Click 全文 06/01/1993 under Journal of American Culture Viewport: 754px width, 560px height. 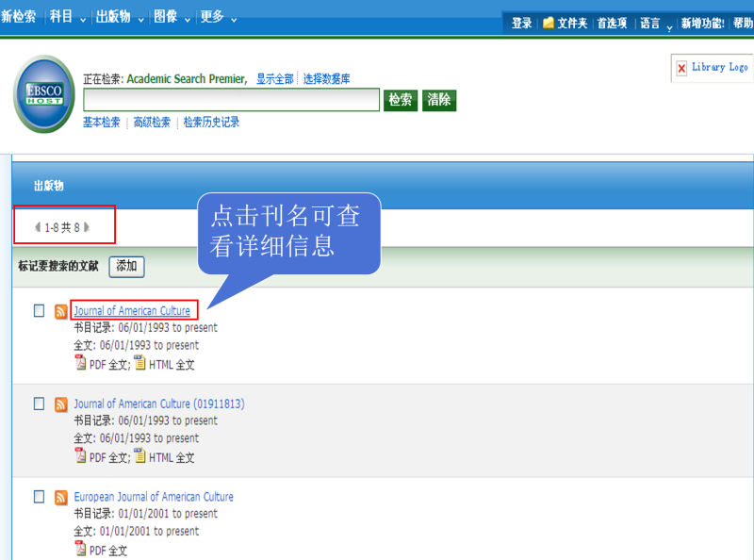(x=136, y=345)
